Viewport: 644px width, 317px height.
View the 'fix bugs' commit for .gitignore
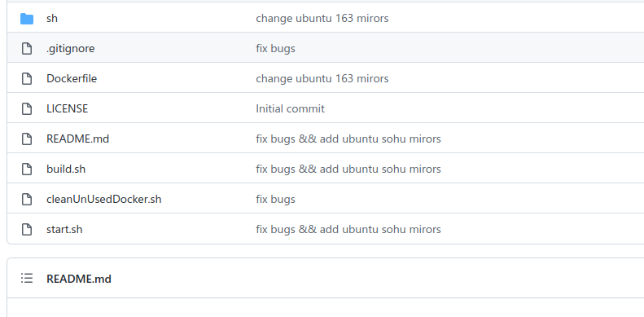(x=275, y=49)
